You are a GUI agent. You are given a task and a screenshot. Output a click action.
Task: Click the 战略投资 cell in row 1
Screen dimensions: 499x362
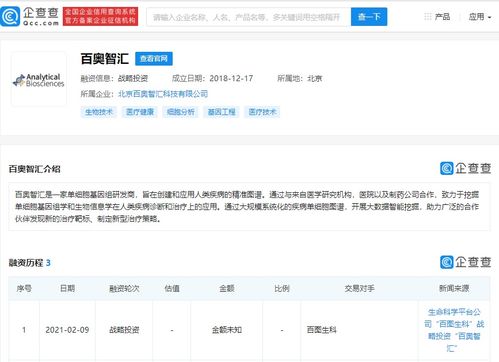pyautogui.click(x=124, y=330)
